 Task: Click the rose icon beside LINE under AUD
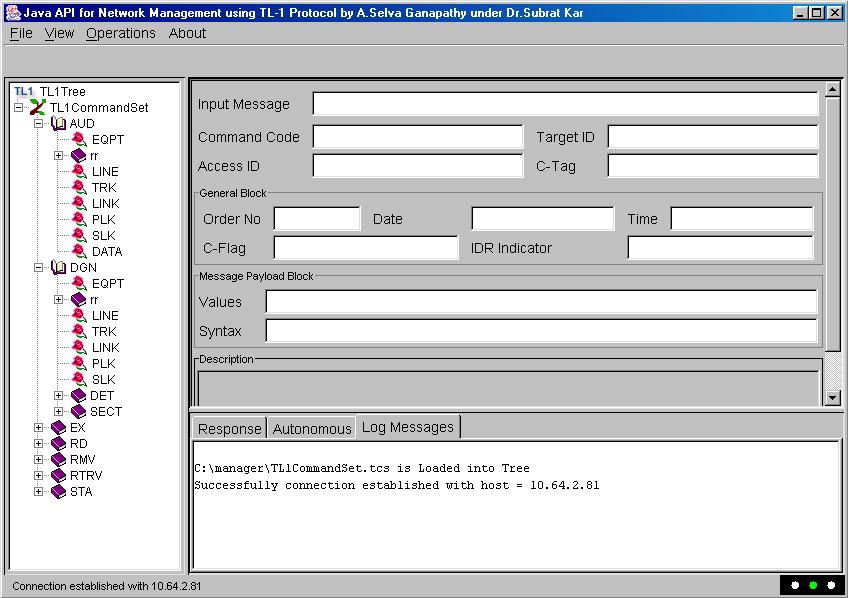(79, 171)
